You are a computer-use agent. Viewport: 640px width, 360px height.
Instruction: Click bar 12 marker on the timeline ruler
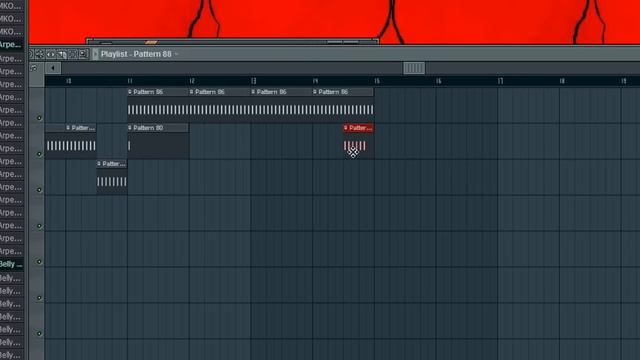(192, 81)
